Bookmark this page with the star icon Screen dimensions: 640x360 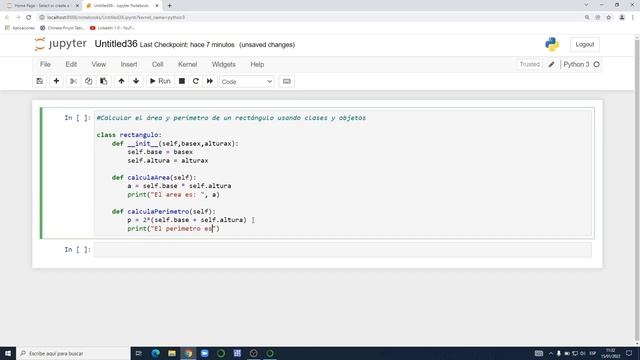coord(609,18)
